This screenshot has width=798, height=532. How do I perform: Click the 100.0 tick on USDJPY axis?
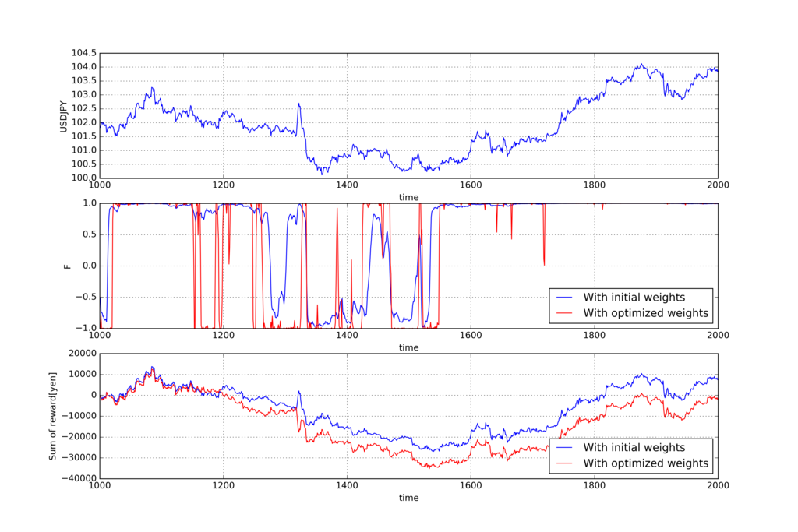[x=83, y=178]
